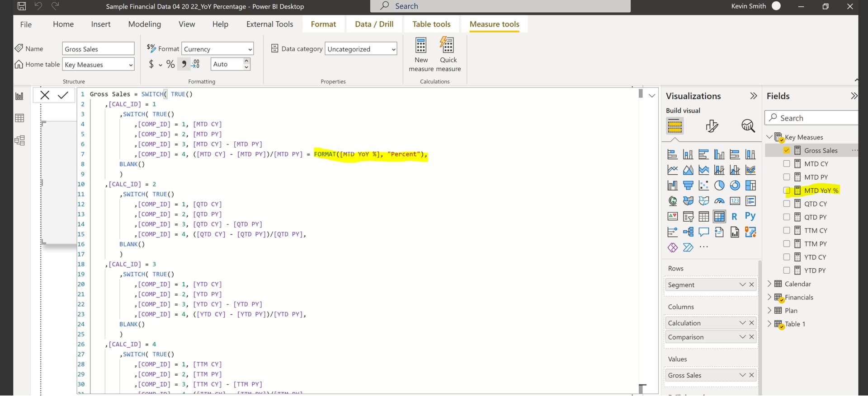The image size is (868, 396).
Task: Switch to Data view in sidebar
Action: coord(19,118)
